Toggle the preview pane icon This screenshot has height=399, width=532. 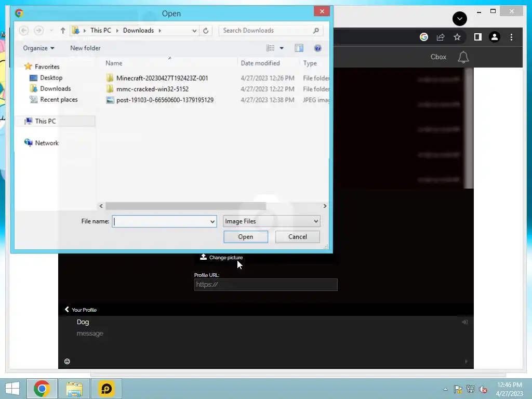pyautogui.click(x=299, y=48)
